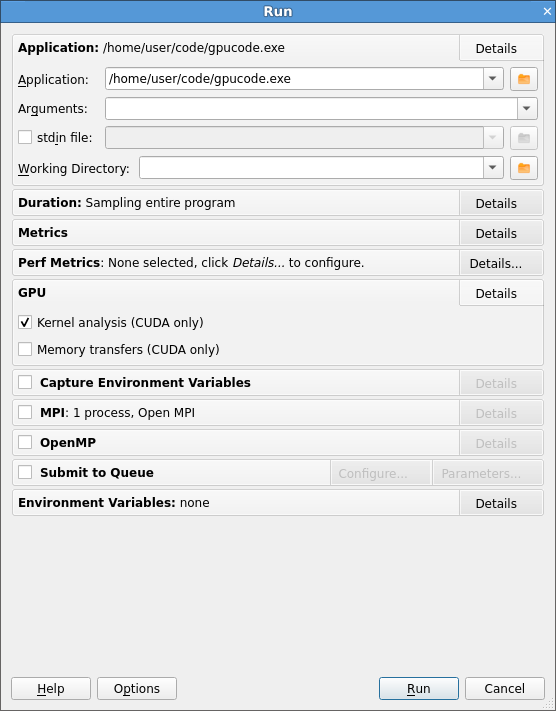Open the Application path dropdown arrow
This screenshot has width=556, height=711.
pos(493,79)
